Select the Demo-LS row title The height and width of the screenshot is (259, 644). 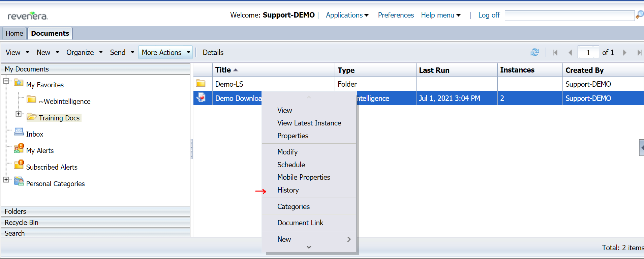click(x=229, y=84)
